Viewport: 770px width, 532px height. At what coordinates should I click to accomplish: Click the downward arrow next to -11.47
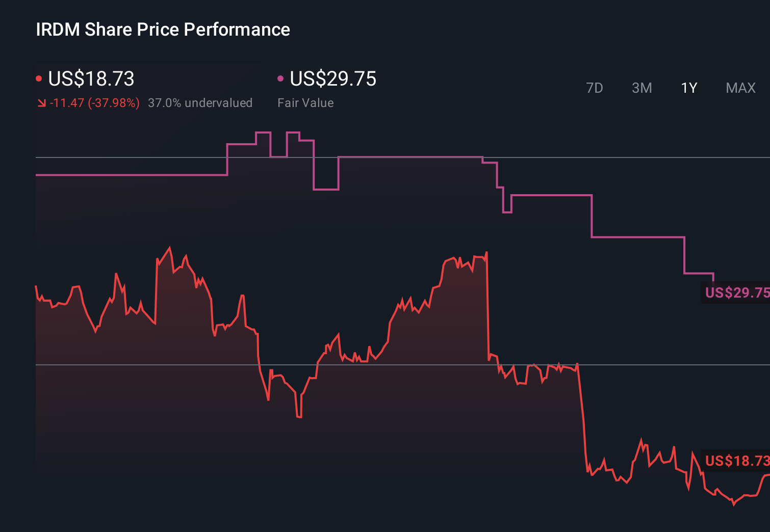(43, 102)
